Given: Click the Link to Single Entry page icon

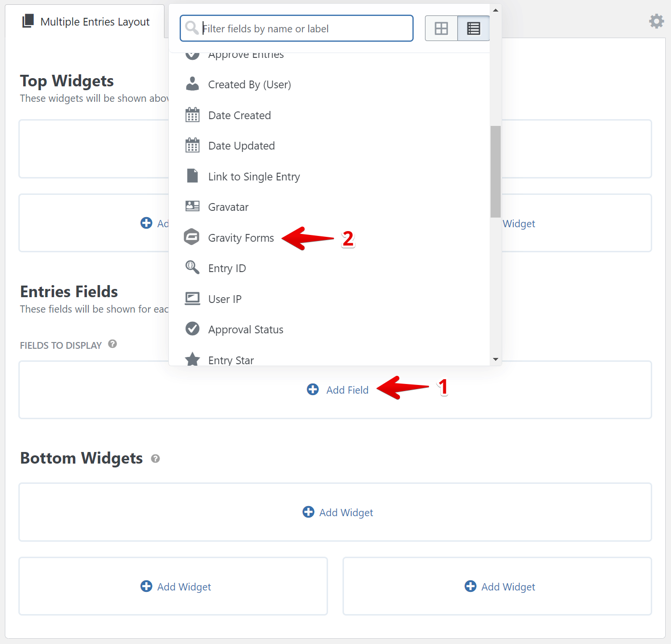Looking at the screenshot, I should 192,176.
